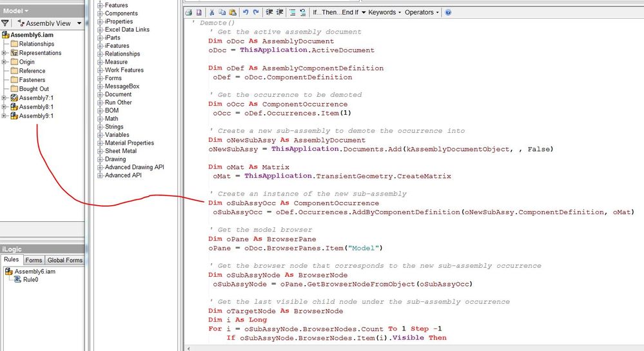644x351 pixels.
Task: Expand the Features snippet category
Action: 100,5
